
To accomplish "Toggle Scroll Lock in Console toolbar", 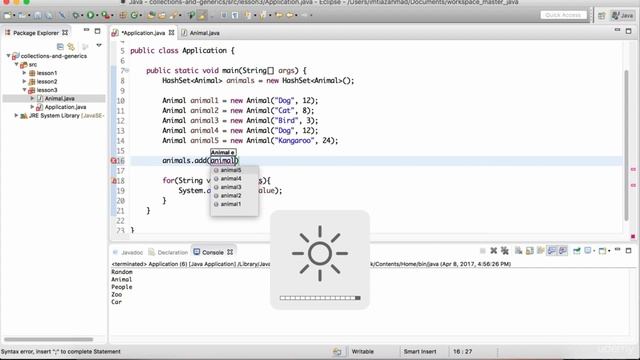I will click(529, 251).
